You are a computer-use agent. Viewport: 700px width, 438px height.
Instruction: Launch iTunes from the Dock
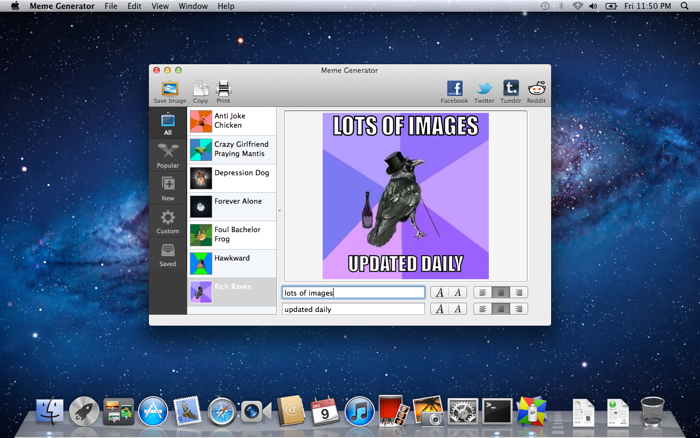[359, 411]
